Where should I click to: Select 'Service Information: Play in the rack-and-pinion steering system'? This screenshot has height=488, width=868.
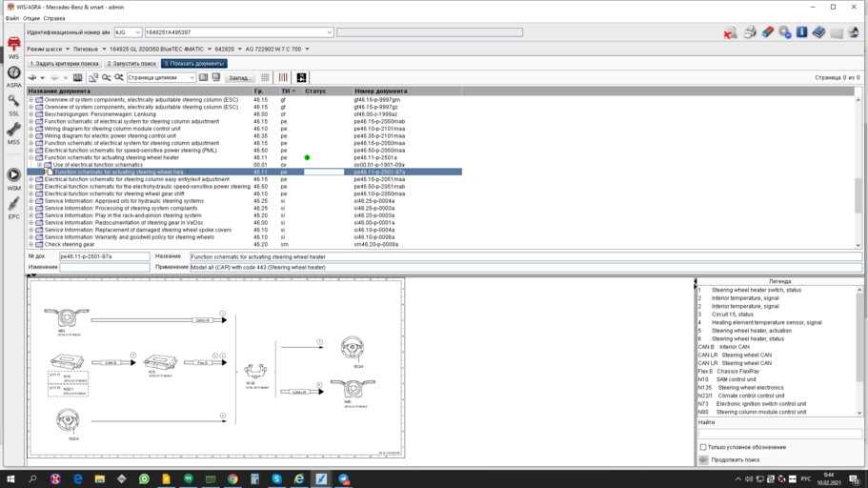point(123,215)
